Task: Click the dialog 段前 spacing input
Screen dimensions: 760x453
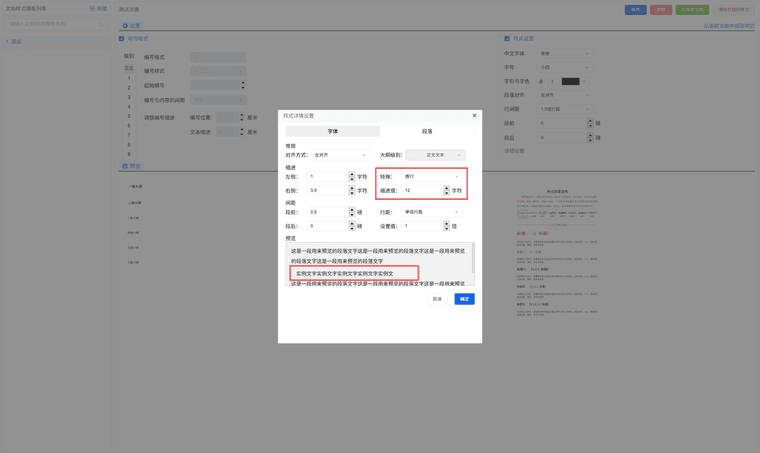Action: click(328, 212)
